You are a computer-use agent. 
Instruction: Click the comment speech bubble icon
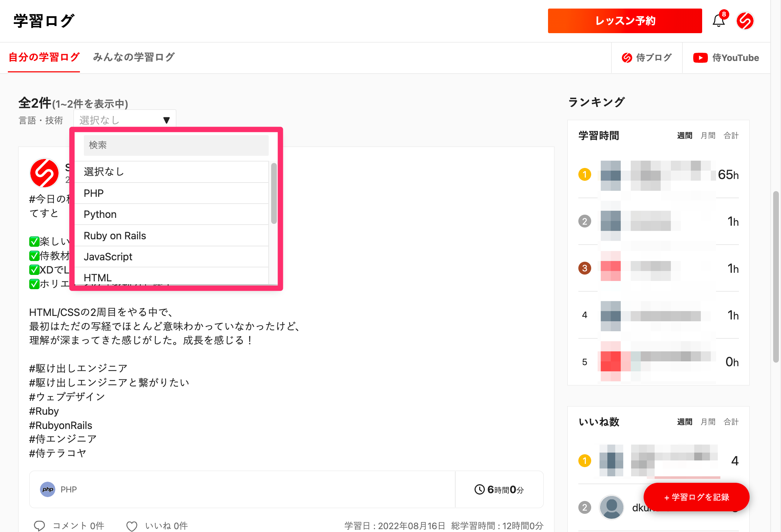pos(39,526)
